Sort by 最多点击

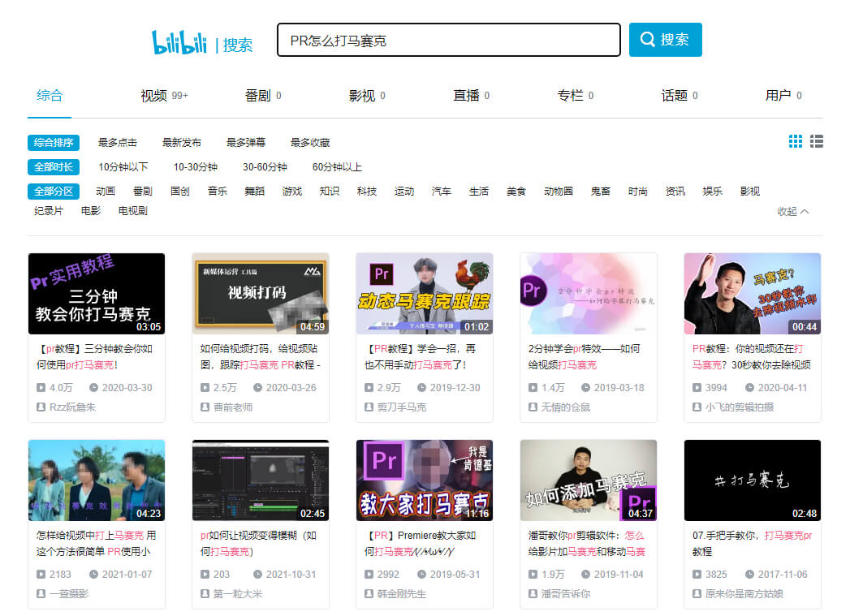pos(118,143)
